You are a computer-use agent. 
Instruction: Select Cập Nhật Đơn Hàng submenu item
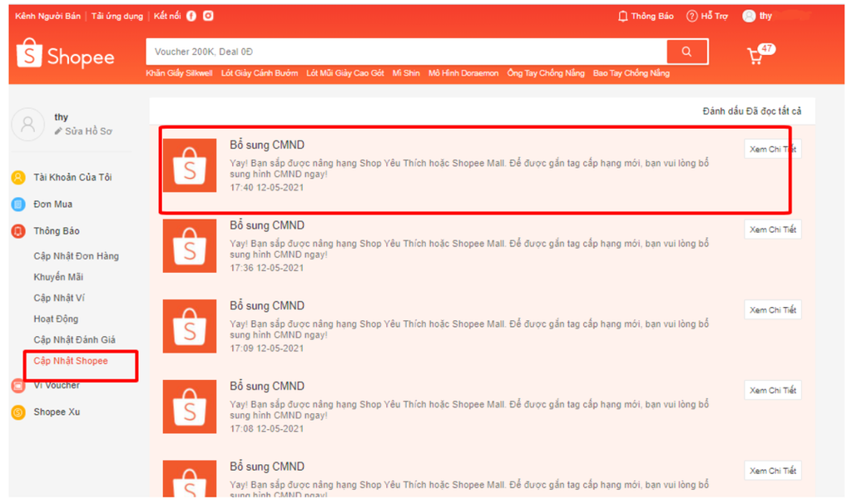coord(76,256)
